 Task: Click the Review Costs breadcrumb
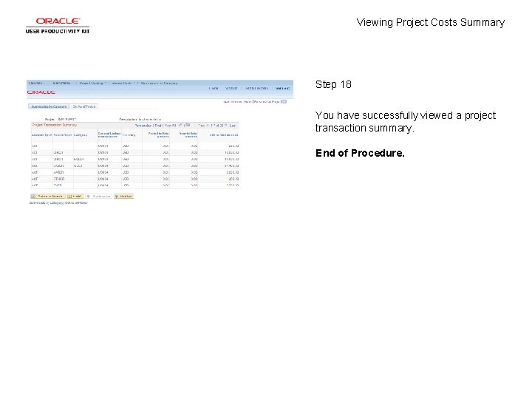pyautogui.click(x=122, y=83)
